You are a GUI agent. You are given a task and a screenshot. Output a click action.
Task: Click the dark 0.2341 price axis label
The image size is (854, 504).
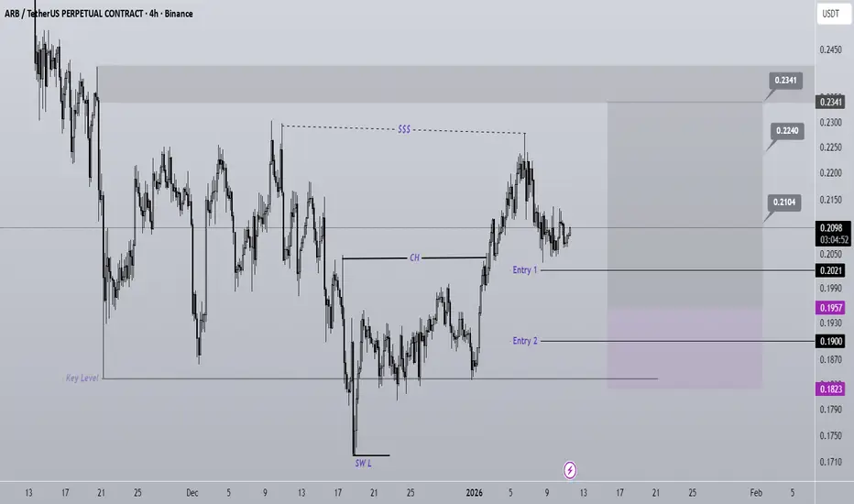pyautogui.click(x=830, y=102)
